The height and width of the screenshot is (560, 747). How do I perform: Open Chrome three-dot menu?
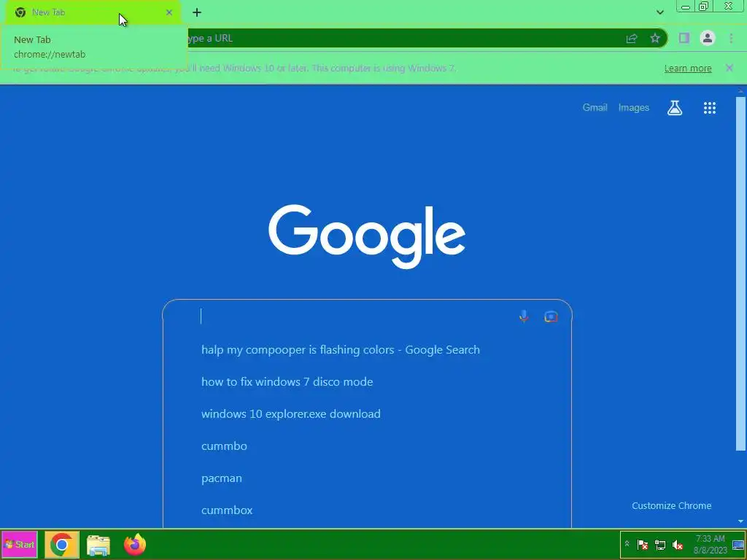[731, 38]
